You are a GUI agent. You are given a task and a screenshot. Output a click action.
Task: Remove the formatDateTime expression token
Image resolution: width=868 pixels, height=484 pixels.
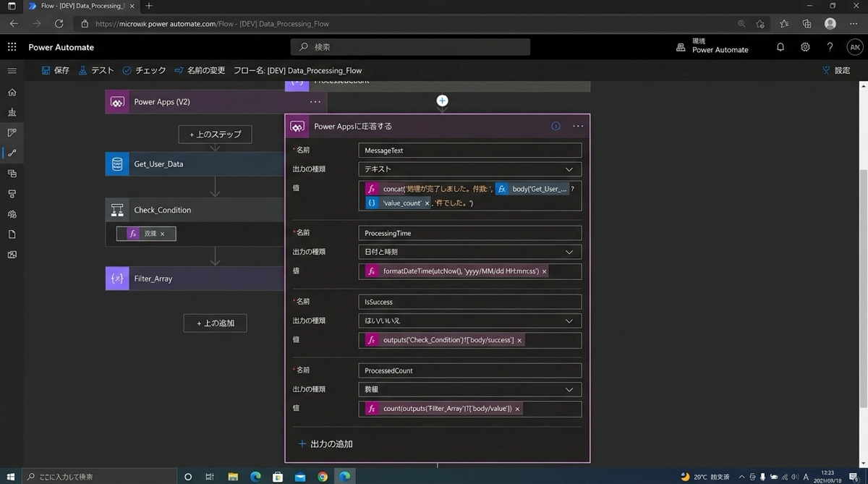(545, 271)
